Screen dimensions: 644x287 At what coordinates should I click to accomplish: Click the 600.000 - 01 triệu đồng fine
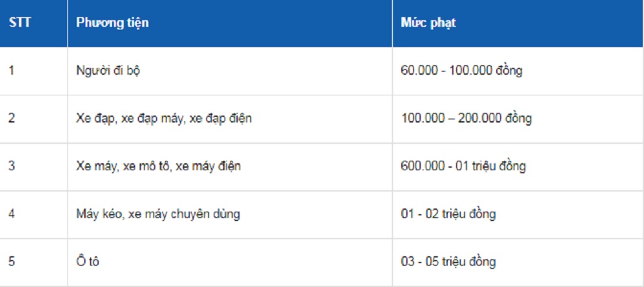tap(463, 166)
